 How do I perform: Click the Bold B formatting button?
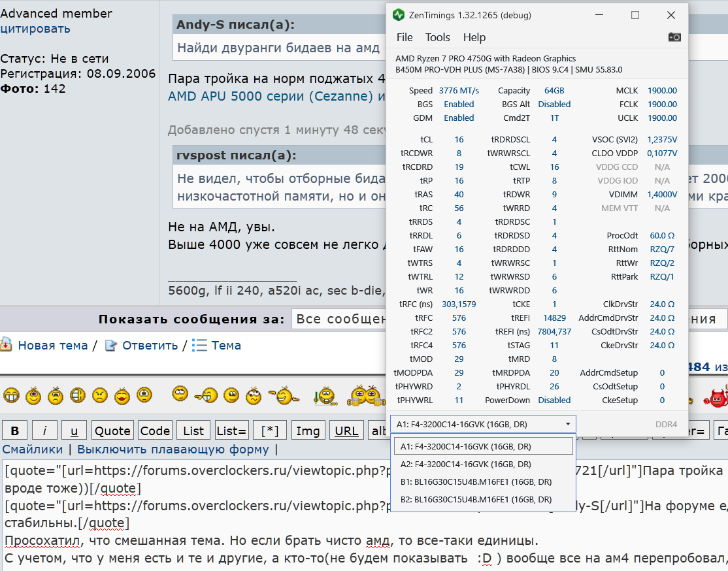pyautogui.click(x=15, y=431)
